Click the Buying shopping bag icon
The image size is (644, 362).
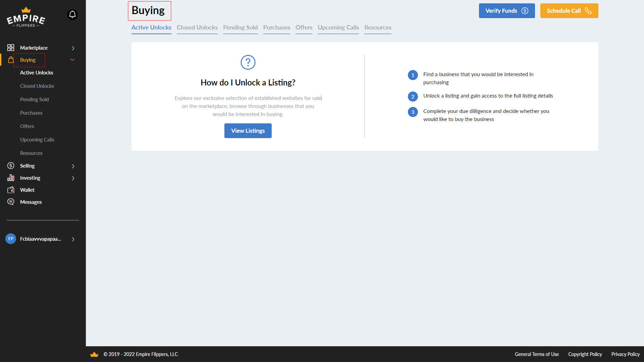pos(11,60)
